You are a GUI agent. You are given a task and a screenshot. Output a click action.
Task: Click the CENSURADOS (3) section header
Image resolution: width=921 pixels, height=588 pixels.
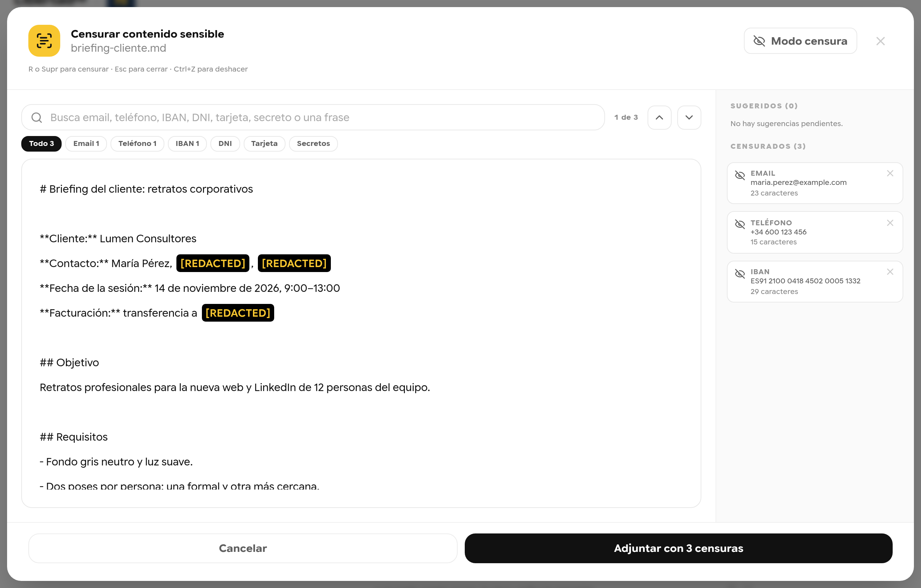coord(768,146)
